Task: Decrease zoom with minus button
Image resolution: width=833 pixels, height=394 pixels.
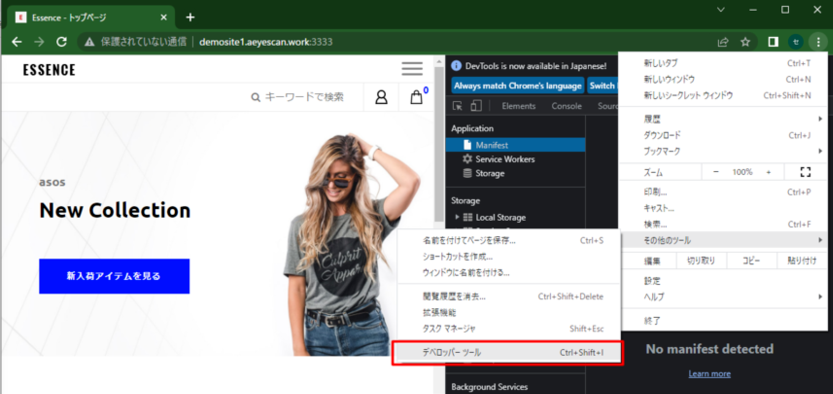Action: point(716,172)
